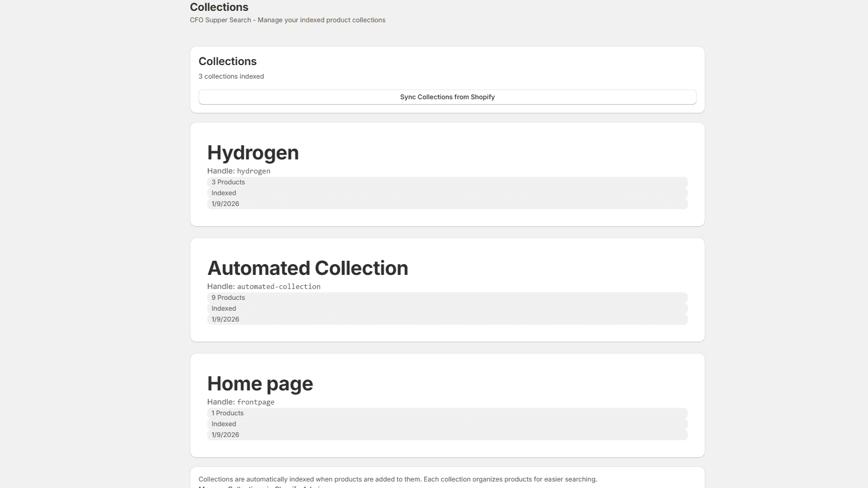The width and height of the screenshot is (868, 488).
Task: Click Indexed status badge under Hydrogen
Action: click(x=224, y=193)
